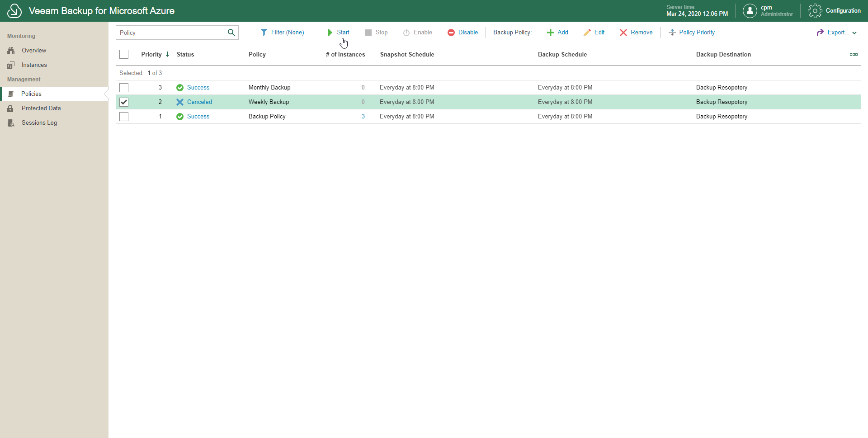Click the cpm Administrator user name

776,11
